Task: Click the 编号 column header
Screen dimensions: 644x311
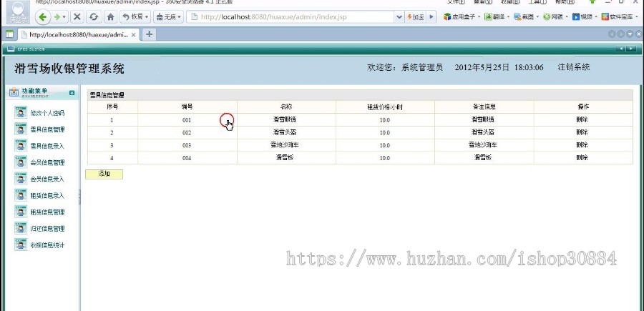Action: click(187, 107)
